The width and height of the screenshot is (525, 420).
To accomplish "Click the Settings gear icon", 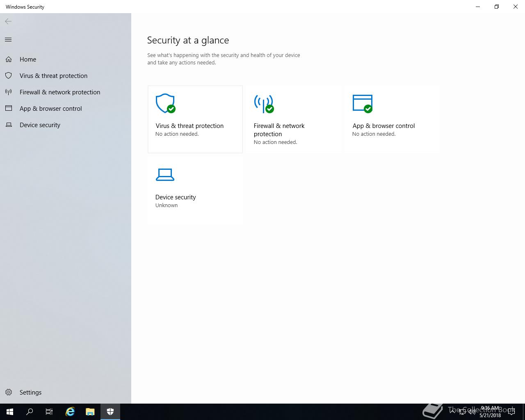I will pyautogui.click(x=9, y=393).
